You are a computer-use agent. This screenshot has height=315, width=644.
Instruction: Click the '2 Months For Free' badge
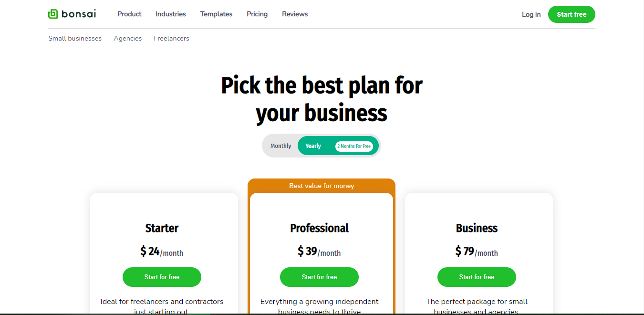[355, 146]
